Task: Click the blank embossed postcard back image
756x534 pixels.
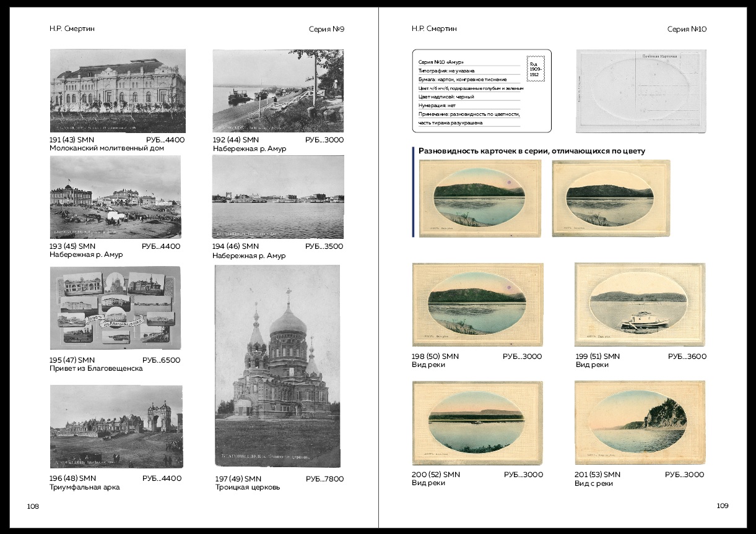Action: click(640, 91)
